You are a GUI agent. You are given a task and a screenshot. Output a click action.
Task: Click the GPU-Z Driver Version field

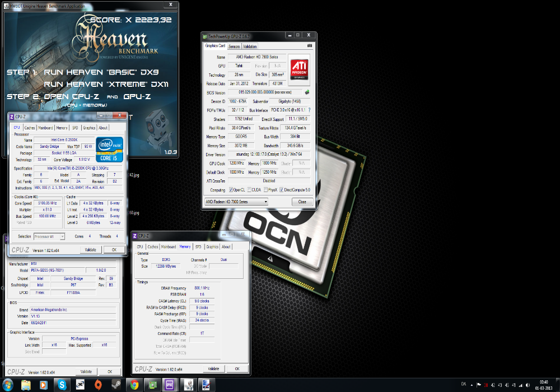coord(269,154)
